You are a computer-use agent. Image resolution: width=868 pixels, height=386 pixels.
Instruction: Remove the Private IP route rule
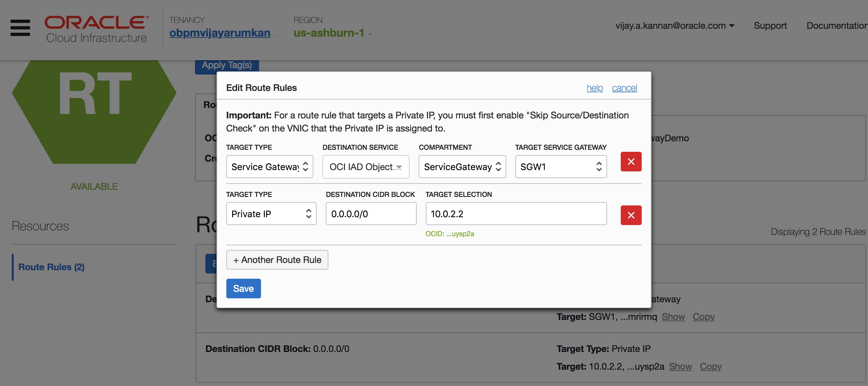tap(631, 215)
